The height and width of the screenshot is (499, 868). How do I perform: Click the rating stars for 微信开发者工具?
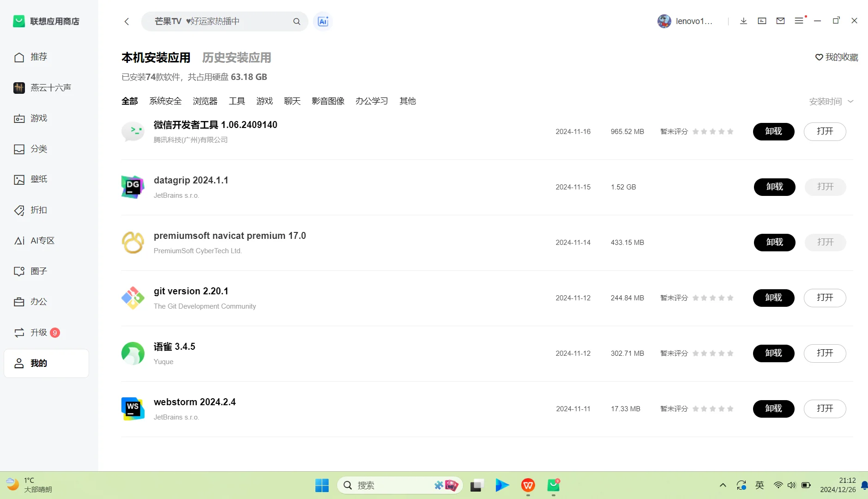[713, 132]
